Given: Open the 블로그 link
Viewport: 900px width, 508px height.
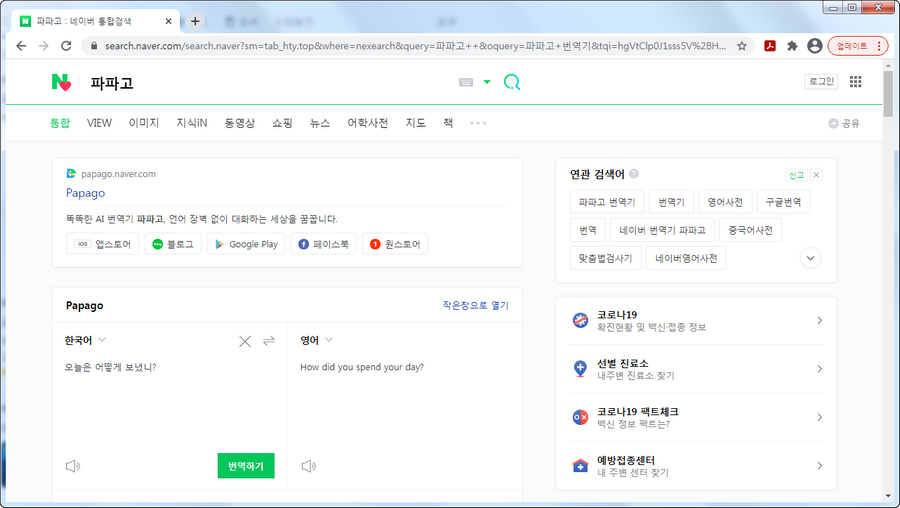Looking at the screenshot, I should [x=173, y=244].
